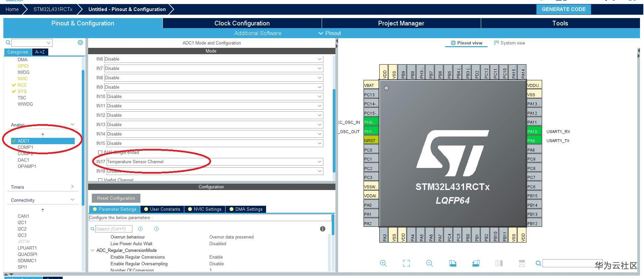Click the NRST pin on the chip
Screen dimensions: 644x279
pos(371,141)
